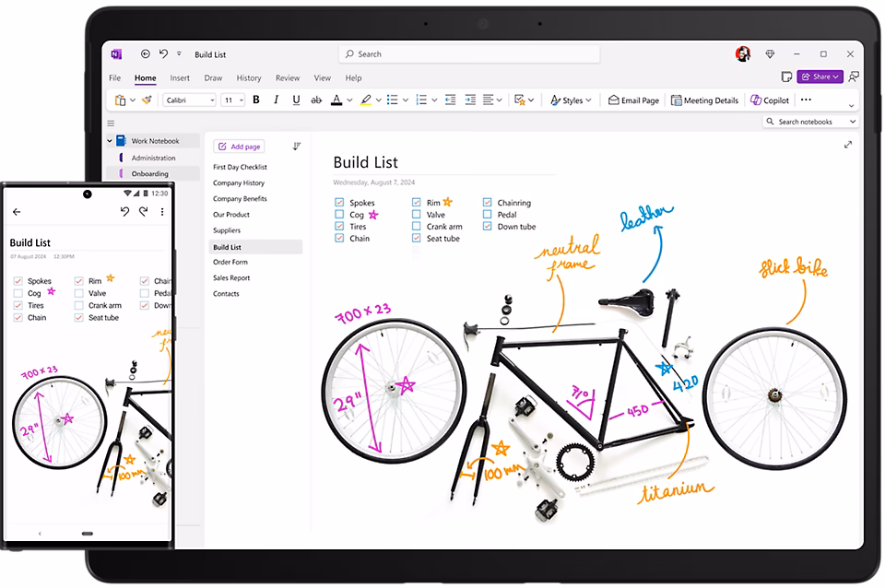Toggle the navigation pane hamburger icon
Viewport: 885px width, 588px height.
click(x=112, y=123)
